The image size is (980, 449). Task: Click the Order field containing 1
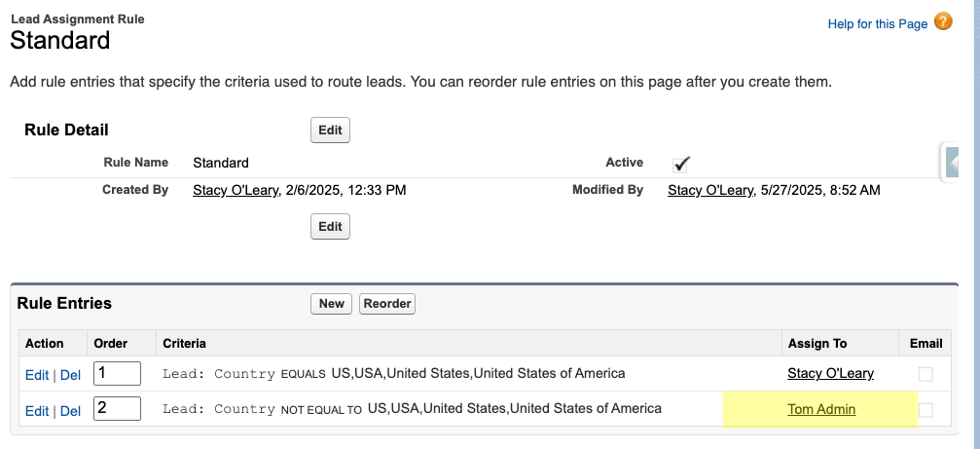tap(117, 373)
